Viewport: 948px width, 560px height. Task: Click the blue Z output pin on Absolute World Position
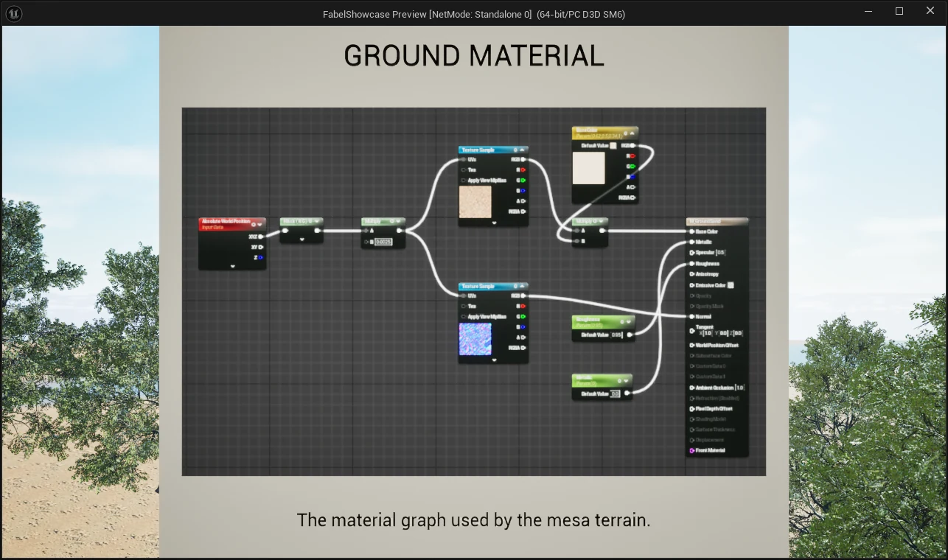tap(261, 257)
